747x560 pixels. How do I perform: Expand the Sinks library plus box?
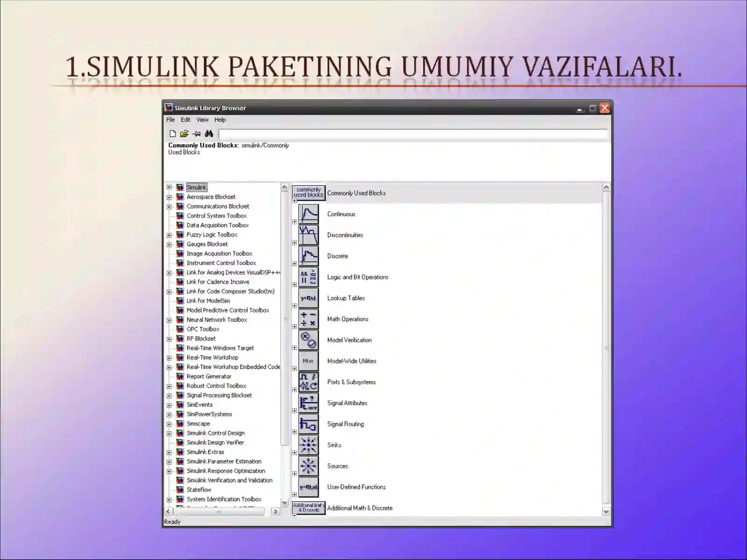[295, 453]
